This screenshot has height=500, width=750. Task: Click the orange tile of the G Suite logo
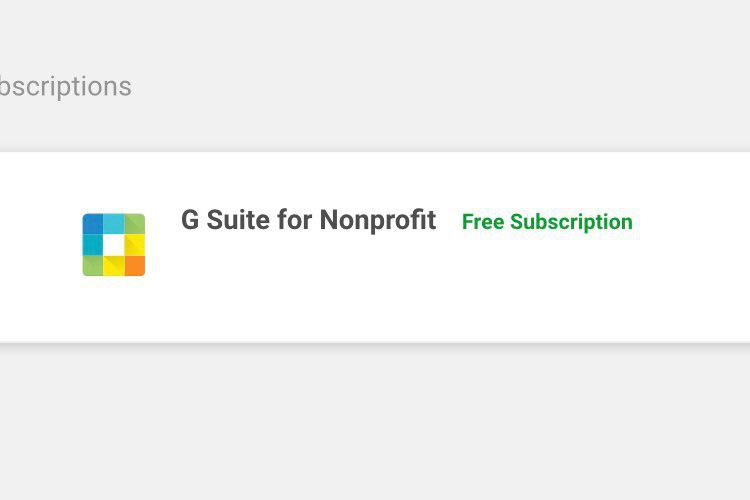pos(135,265)
